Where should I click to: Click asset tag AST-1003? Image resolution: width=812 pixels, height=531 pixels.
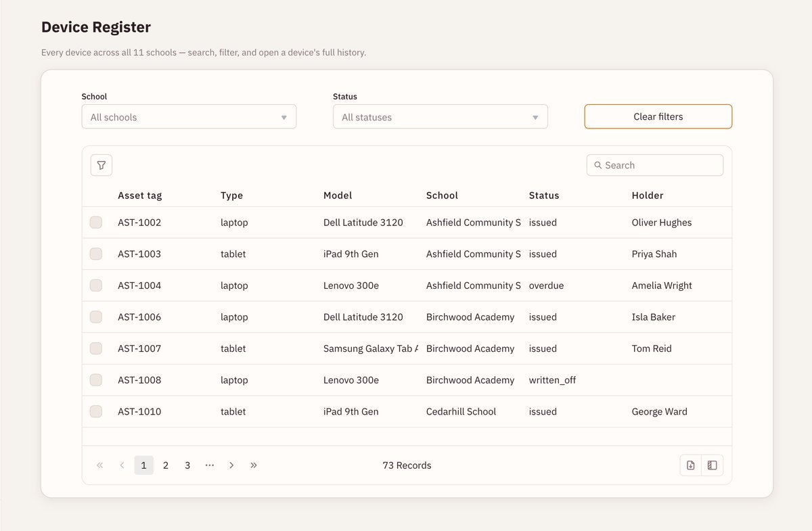(139, 254)
